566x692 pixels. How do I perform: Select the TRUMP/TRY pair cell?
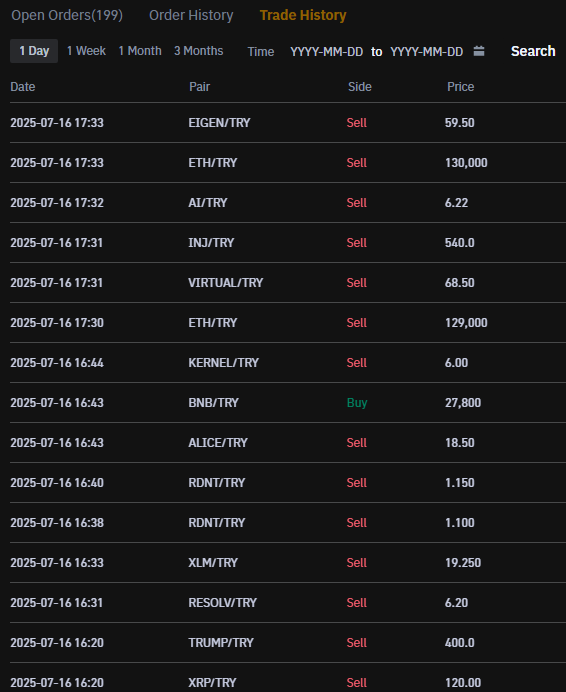pyautogui.click(x=221, y=643)
